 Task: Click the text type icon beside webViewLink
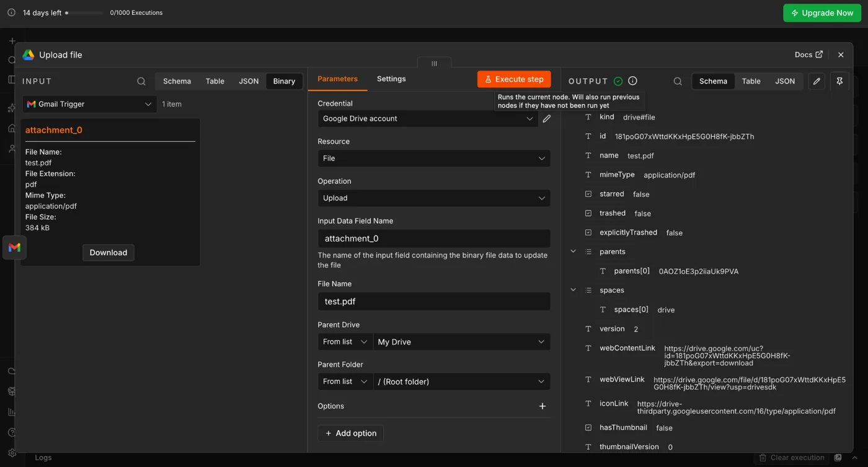(x=588, y=379)
